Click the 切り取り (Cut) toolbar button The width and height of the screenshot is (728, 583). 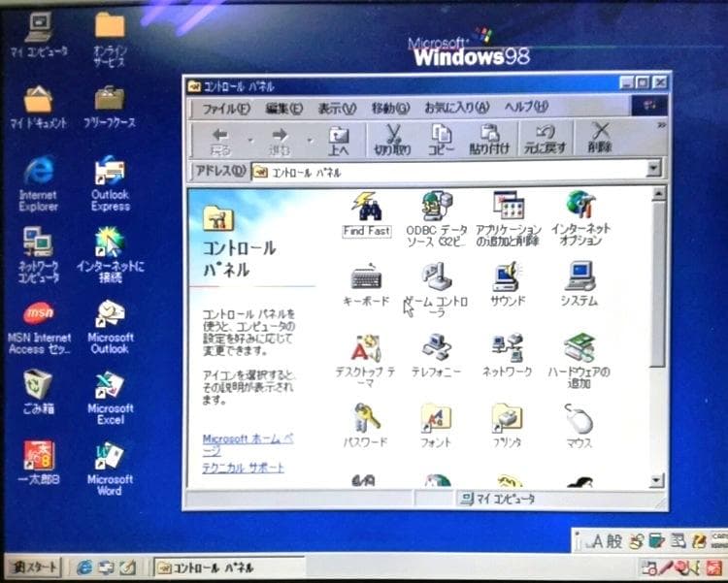[x=393, y=140]
